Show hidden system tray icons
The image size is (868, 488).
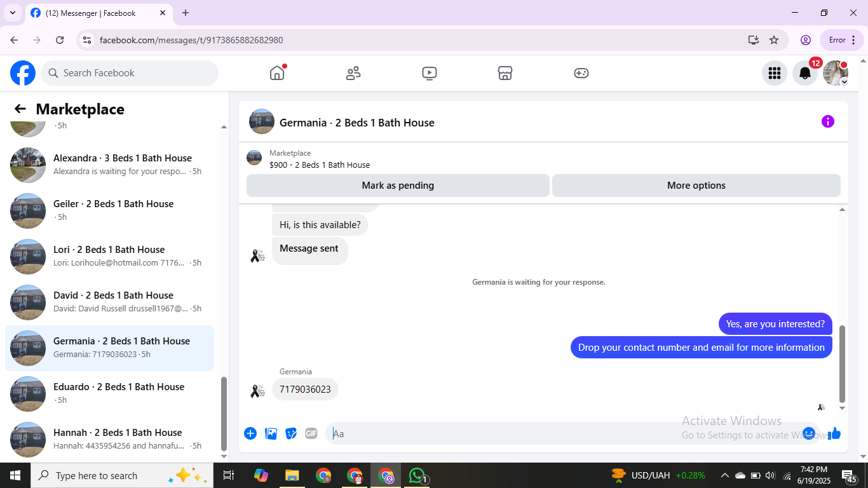click(725, 475)
